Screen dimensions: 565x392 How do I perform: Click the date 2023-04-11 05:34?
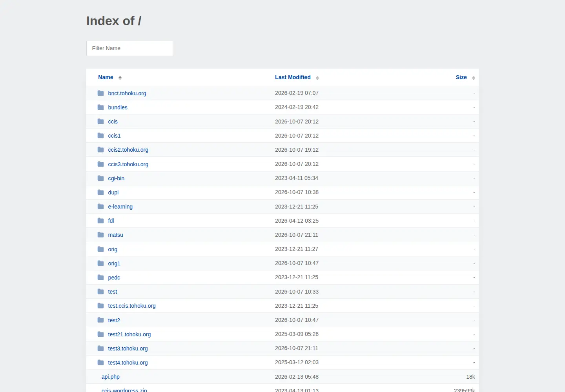point(297,178)
